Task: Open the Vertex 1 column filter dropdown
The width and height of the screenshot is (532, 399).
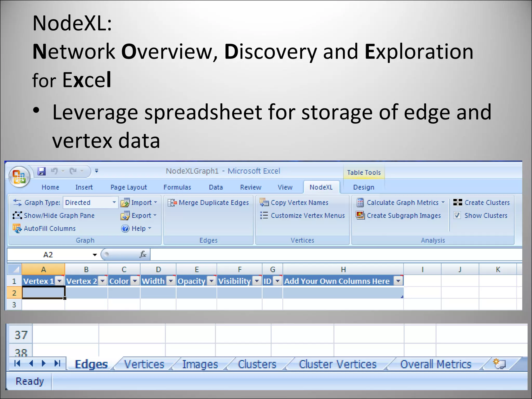Action: pos(60,281)
